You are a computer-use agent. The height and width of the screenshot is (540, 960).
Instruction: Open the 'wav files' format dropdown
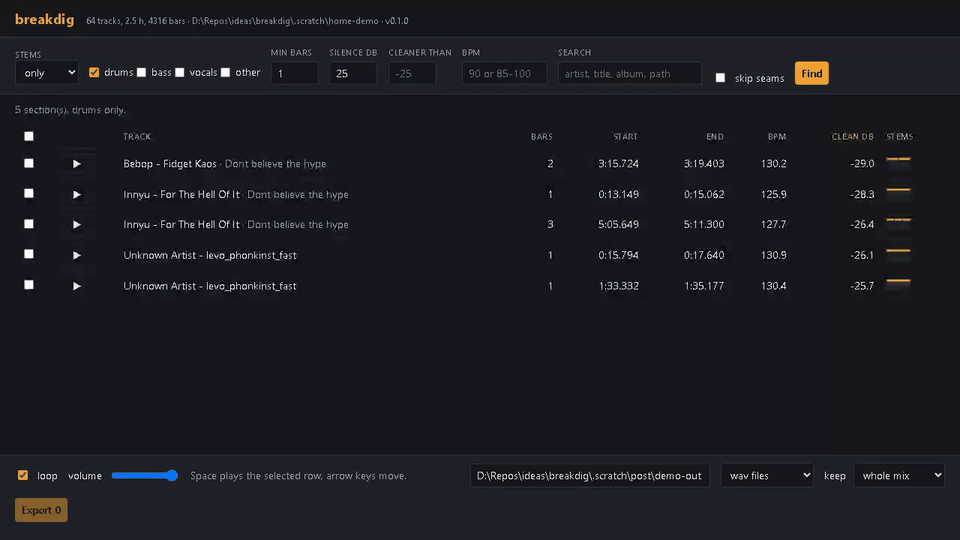767,475
